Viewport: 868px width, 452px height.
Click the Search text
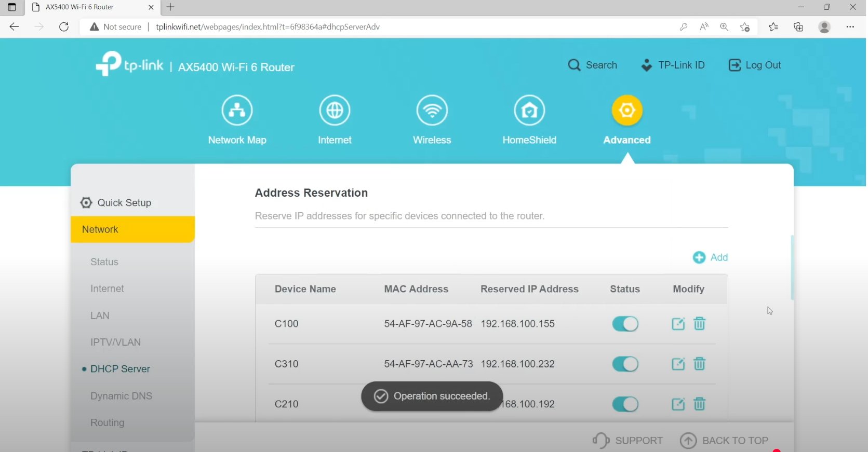click(602, 65)
